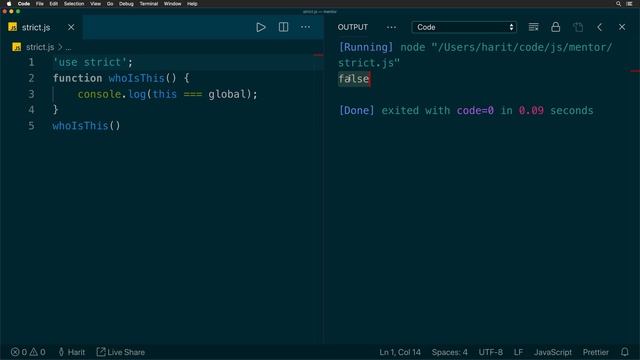
Task: Close the output panel
Action: (622, 27)
